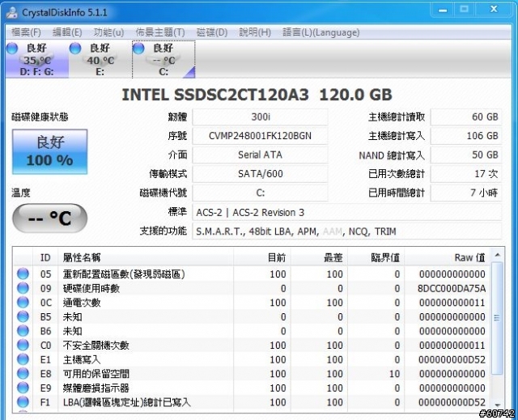Viewport: 518px width, 420px height.
Task: Select the row 媒體磨損指示器
Action: (252, 388)
